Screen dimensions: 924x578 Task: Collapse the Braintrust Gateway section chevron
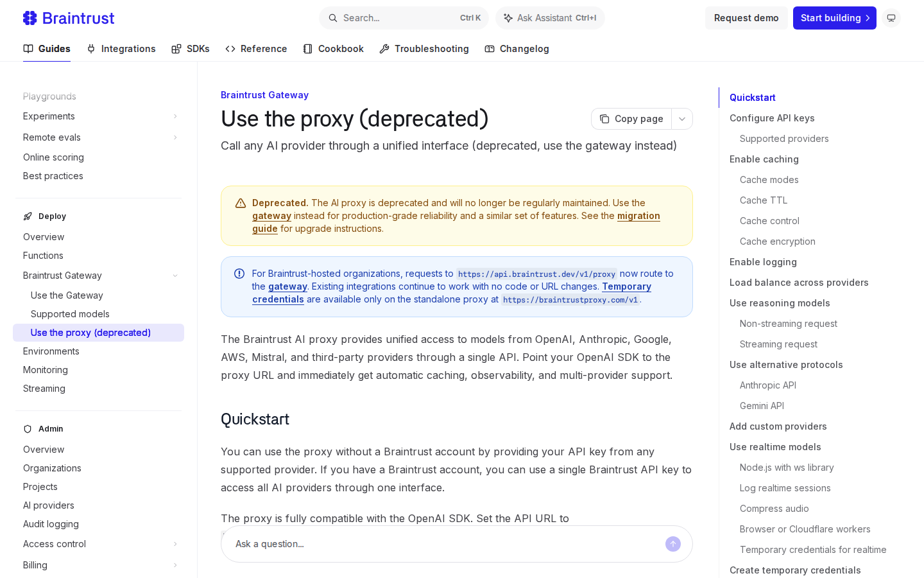175,276
